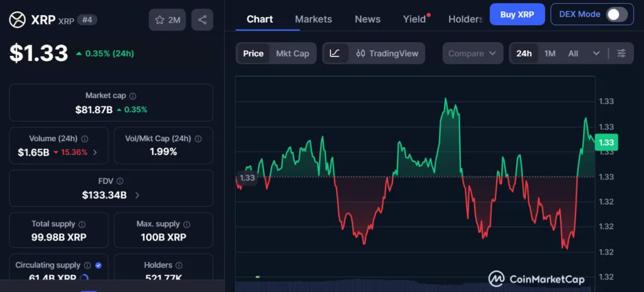The width and height of the screenshot is (644, 292).
Task: Expand Volume (24h) details chevron
Action: pyautogui.click(x=95, y=152)
